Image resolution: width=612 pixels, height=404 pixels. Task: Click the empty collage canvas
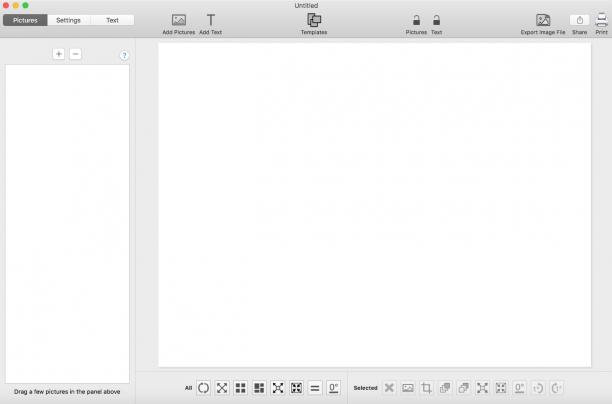(x=375, y=205)
